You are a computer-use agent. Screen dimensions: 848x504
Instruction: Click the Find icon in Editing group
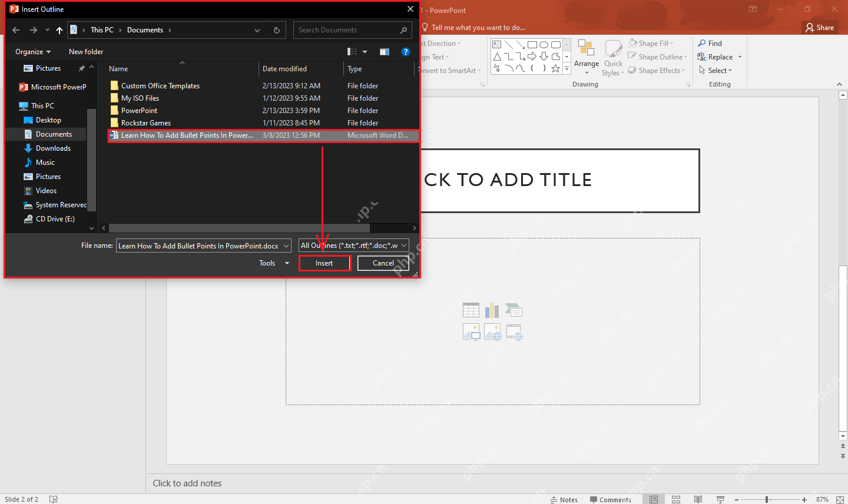(702, 43)
